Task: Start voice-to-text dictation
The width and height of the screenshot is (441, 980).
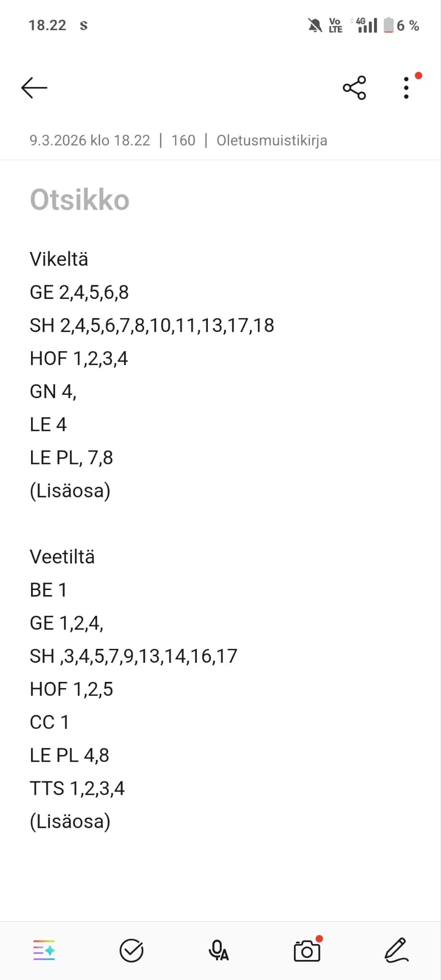Action: [219, 950]
